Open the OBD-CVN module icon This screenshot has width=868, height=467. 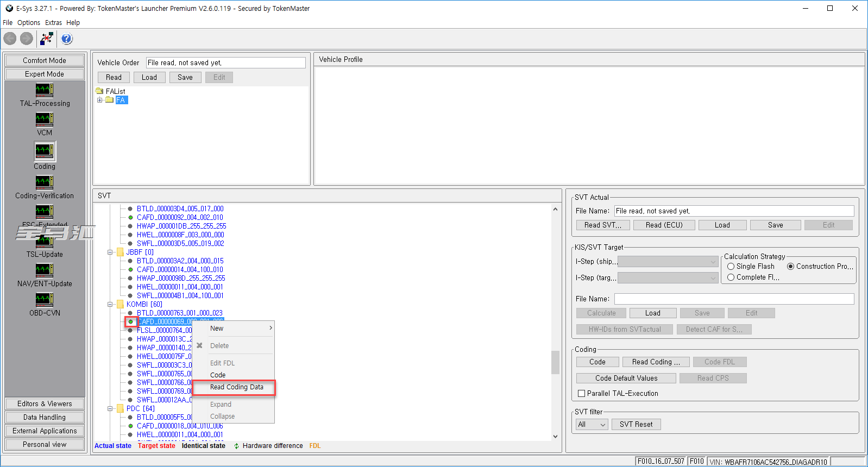click(45, 299)
